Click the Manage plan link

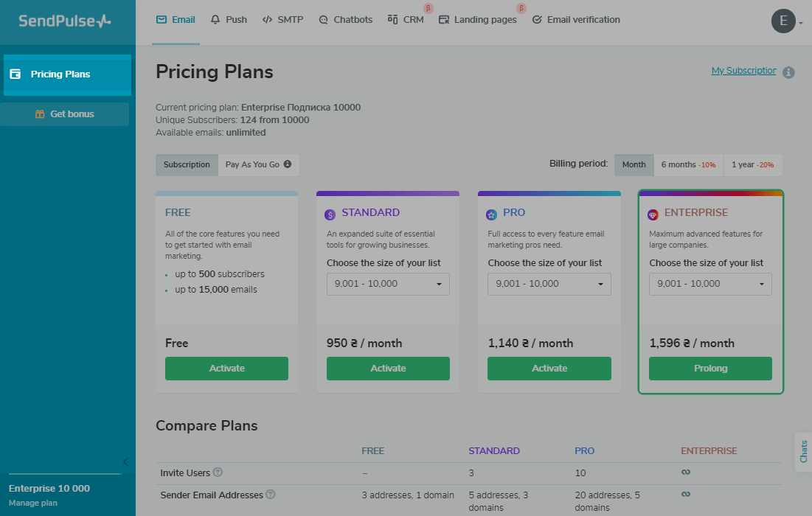click(33, 503)
